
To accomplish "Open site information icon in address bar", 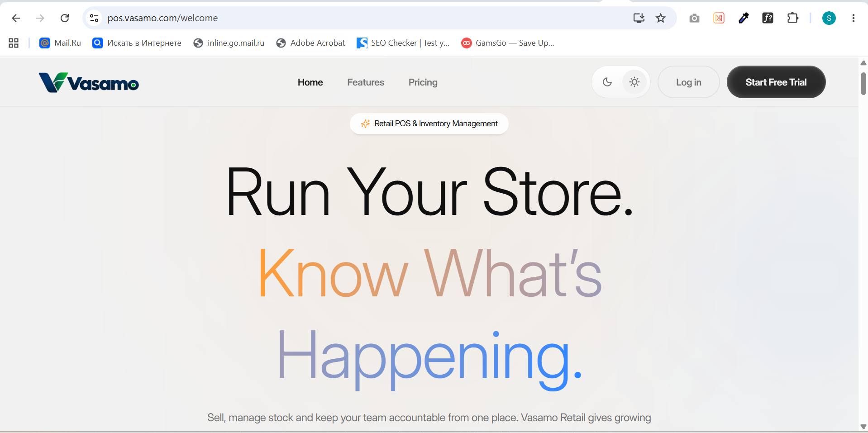I will pos(94,18).
